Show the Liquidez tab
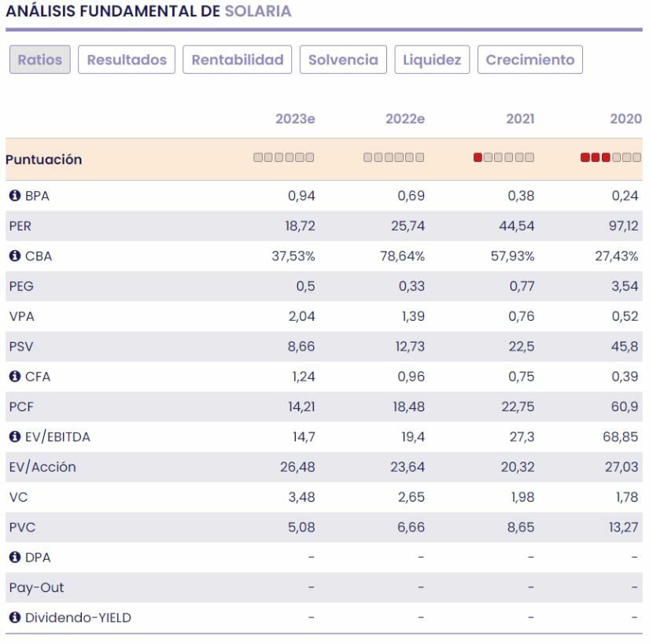Image resolution: width=653 pixels, height=644 pixels. pos(433,60)
